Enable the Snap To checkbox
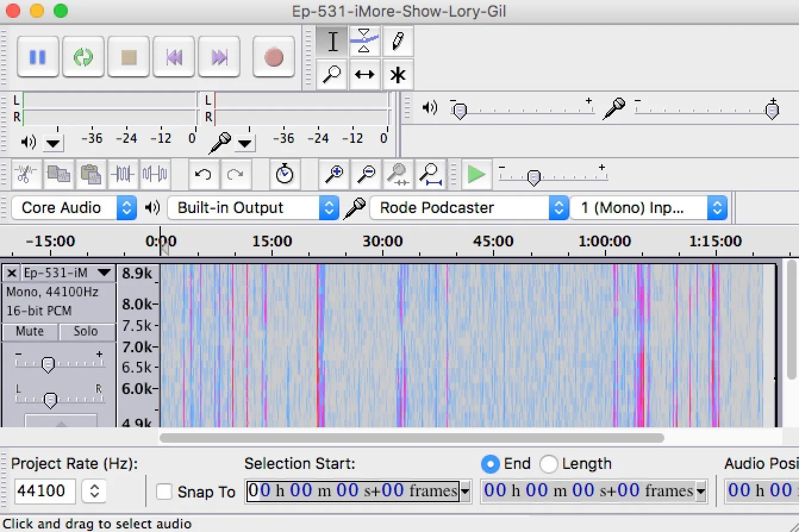The image size is (799, 532). [164, 492]
